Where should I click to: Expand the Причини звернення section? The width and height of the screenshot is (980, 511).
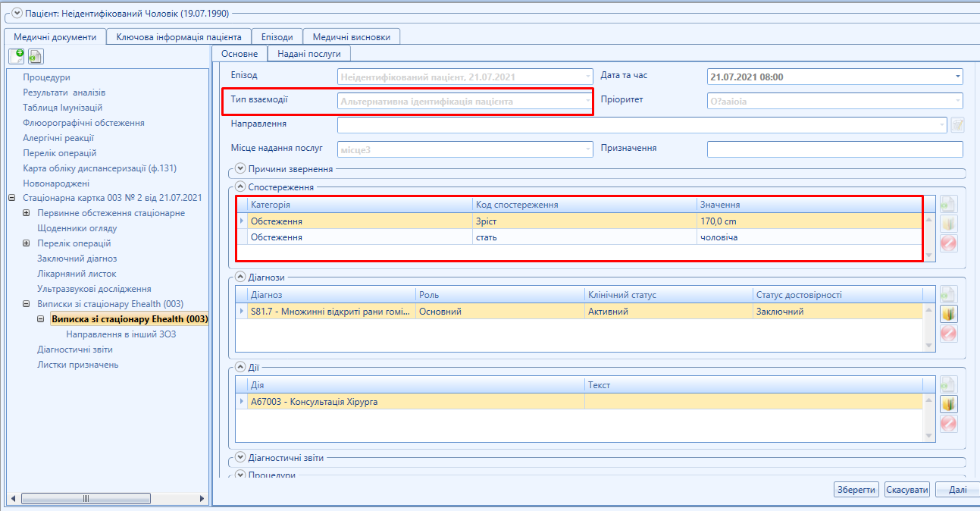point(240,169)
